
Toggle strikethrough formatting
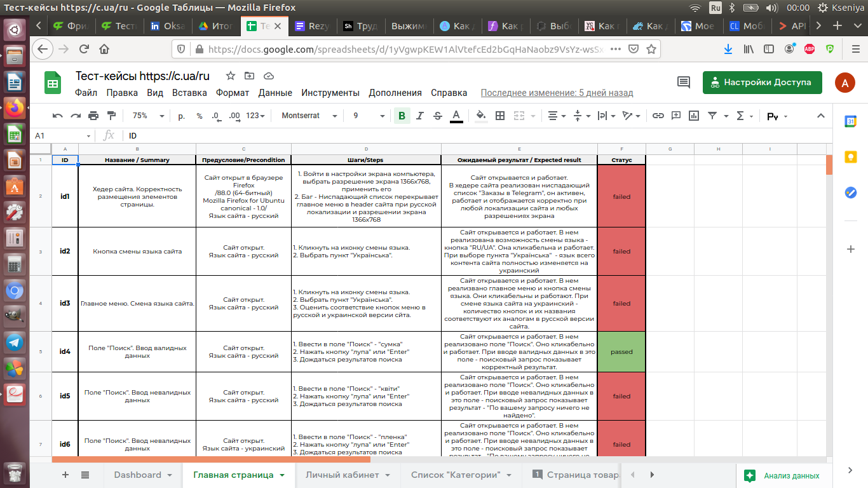coord(437,116)
